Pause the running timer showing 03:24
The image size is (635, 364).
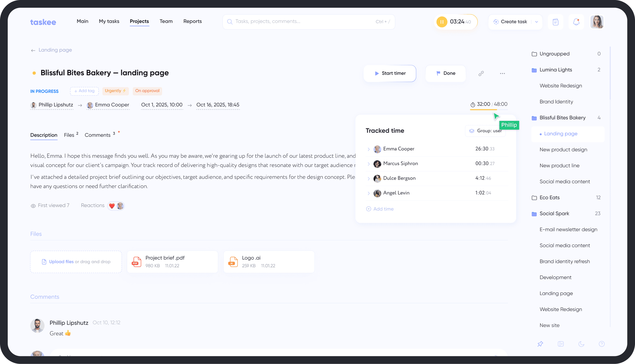click(x=442, y=22)
